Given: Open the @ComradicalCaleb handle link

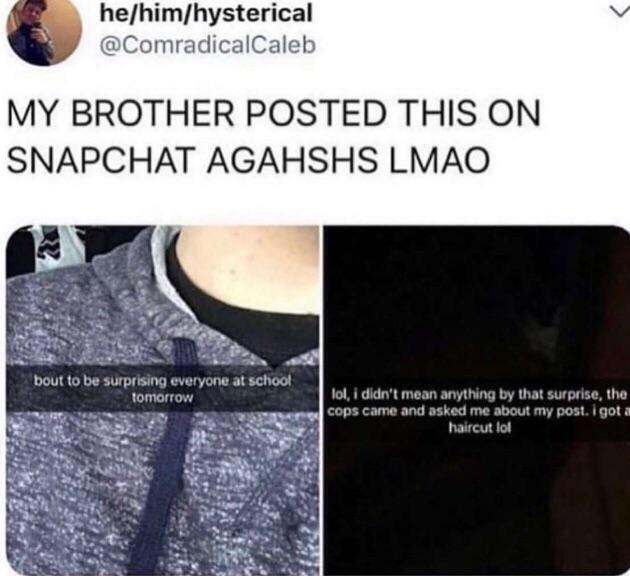Looking at the screenshot, I should click(207, 45).
